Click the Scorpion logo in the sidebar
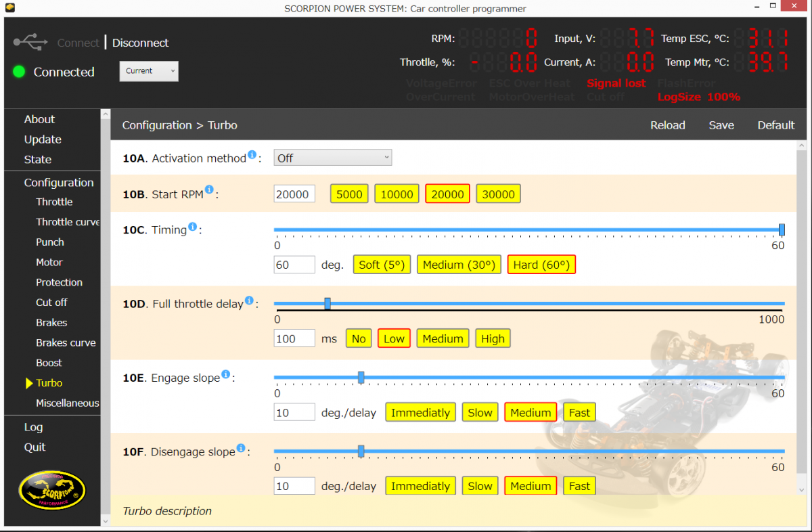This screenshot has height=532, width=812. tap(52, 490)
